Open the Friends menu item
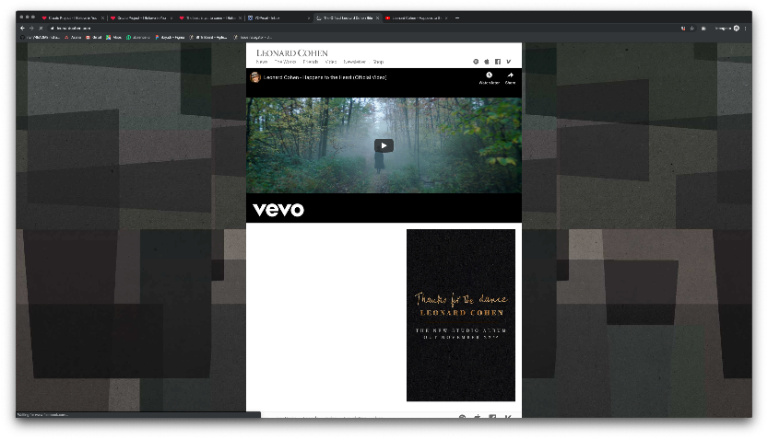Viewport: 768px width, 439px height. [x=311, y=62]
